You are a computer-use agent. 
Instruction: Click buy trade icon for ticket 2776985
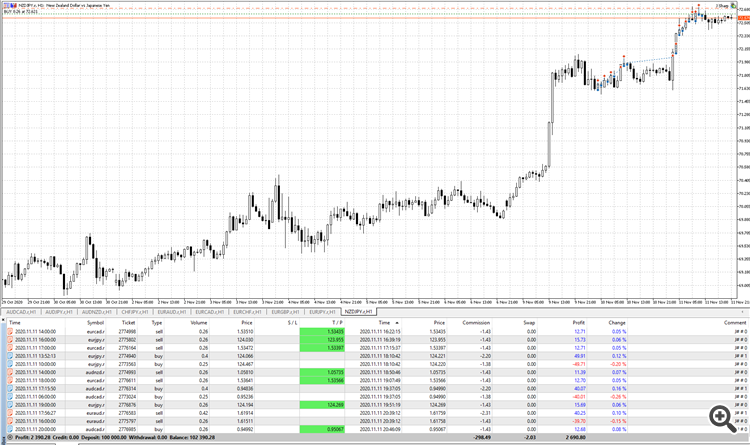[10, 429]
